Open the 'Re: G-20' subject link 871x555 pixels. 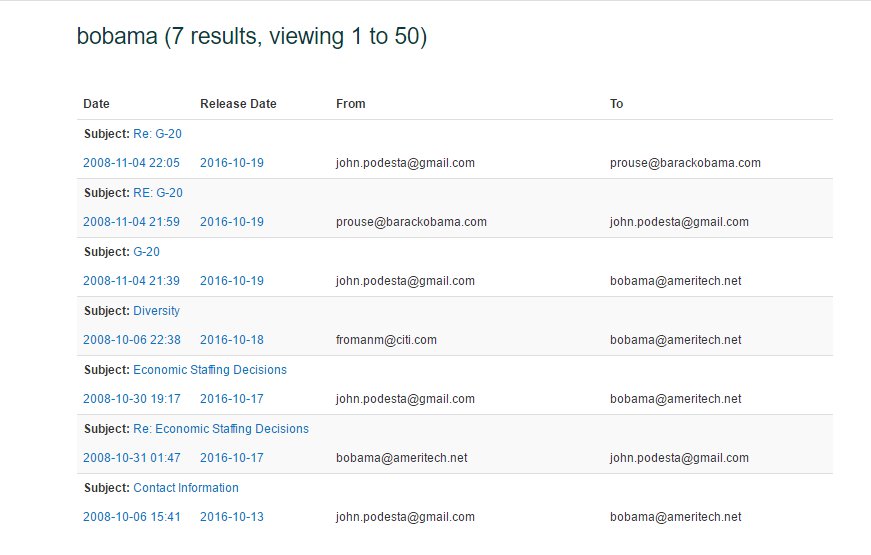(x=157, y=134)
